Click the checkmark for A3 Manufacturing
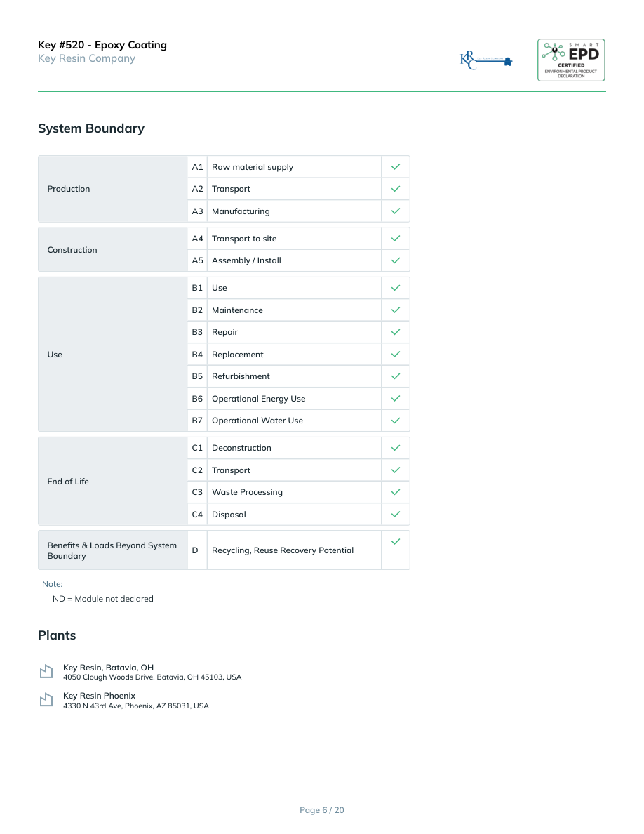 (396, 211)
